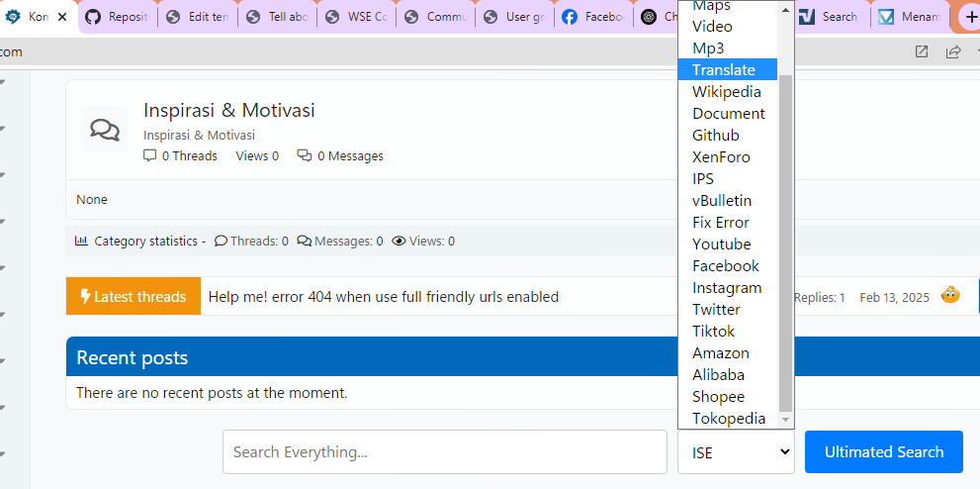Open the Inspirasi & Motivasi forum title

pos(229,110)
